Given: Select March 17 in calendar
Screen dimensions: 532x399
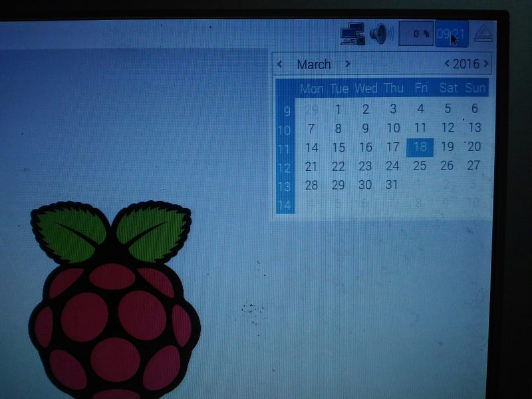Looking at the screenshot, I should [393, 147].
